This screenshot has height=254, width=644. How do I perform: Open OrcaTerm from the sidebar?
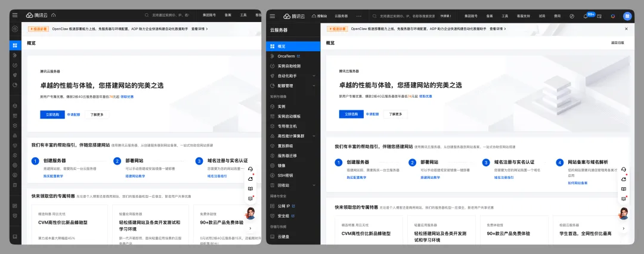click(x=289, y=56)
